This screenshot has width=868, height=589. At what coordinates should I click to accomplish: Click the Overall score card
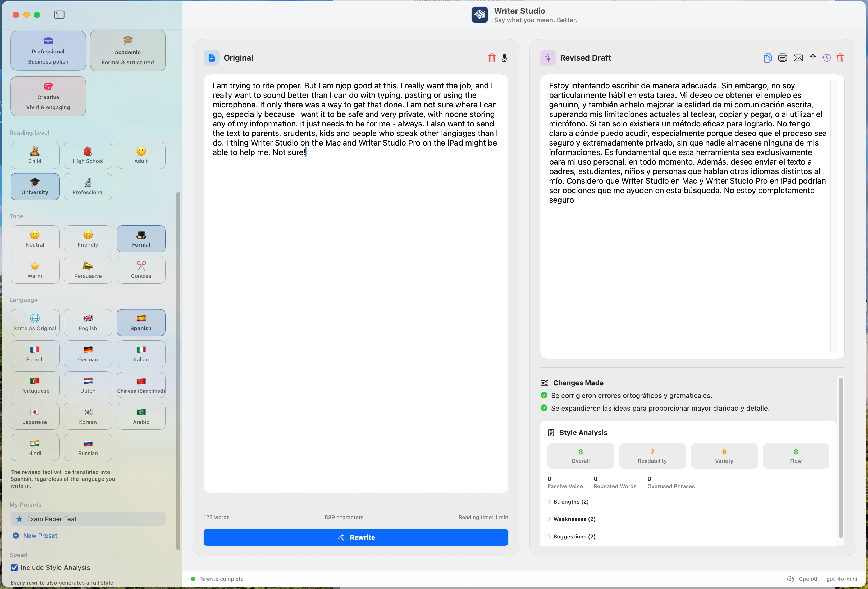coord(581,456)
